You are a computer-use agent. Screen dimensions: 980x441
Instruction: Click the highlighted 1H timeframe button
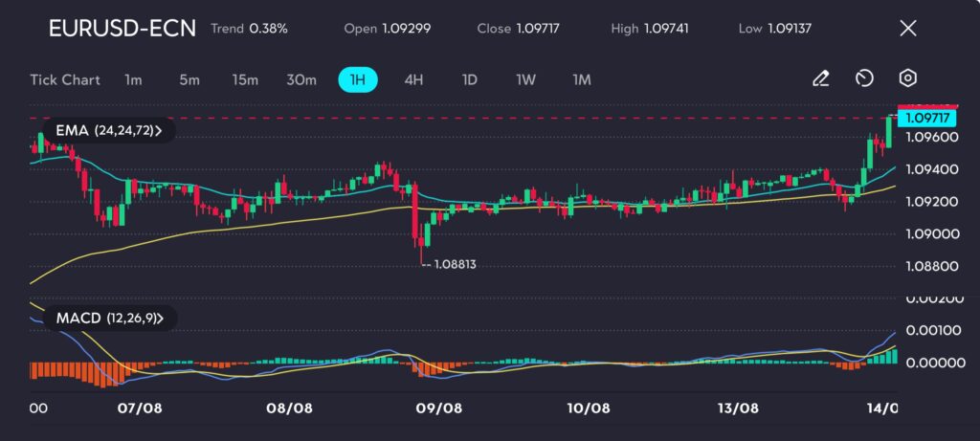(x=358, y=79)
